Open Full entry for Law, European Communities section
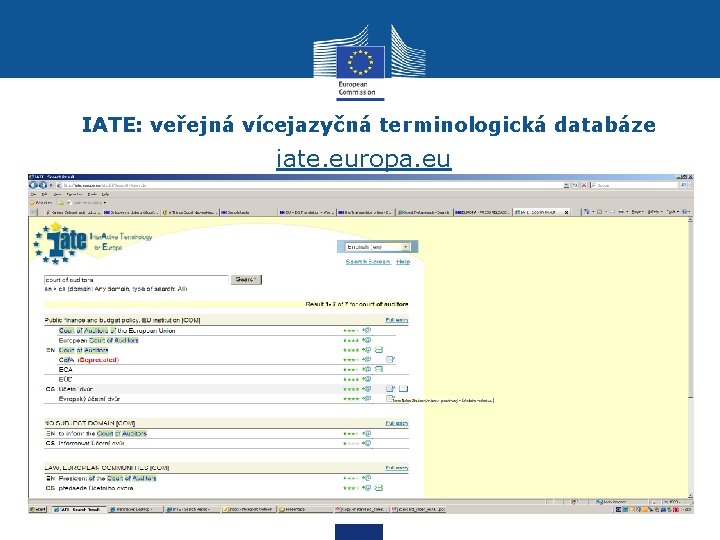Viewport: 720px width, 540px height. tap(397, 468)
